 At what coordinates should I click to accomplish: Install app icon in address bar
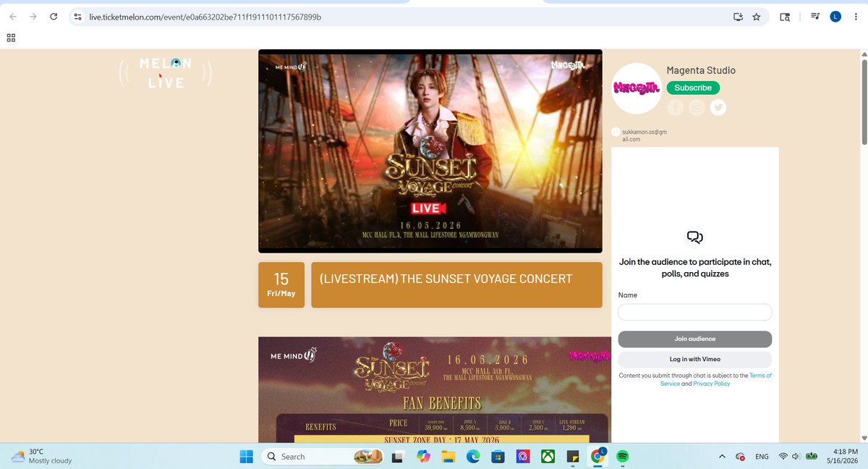(x=738, y=17)
